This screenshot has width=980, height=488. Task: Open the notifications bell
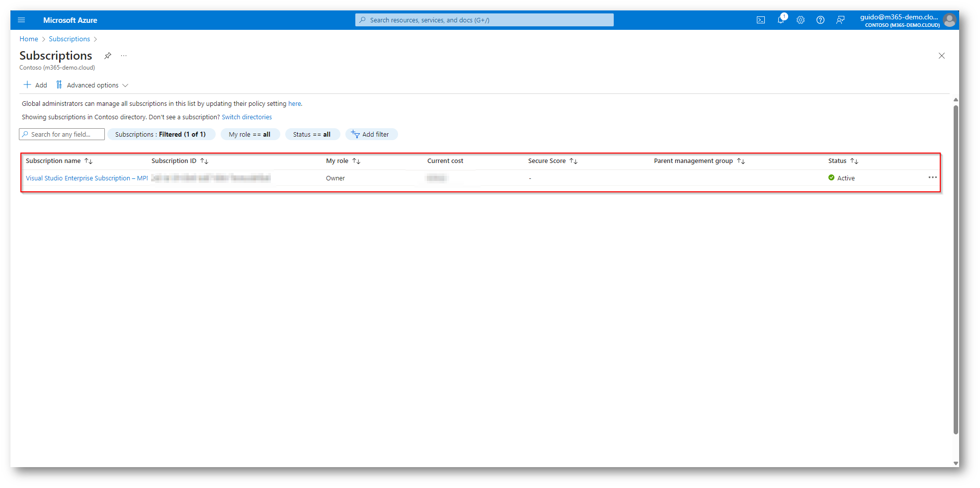click(x=781, y=19)
